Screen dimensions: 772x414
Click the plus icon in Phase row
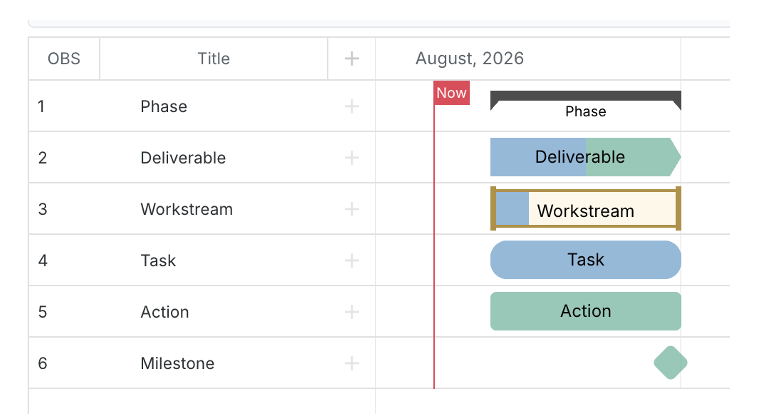352,106
